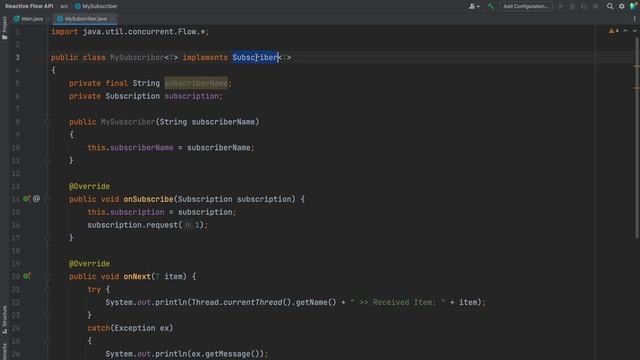Collapse the onNext method fold marker
640x360 pixels.
pos(47,276)
